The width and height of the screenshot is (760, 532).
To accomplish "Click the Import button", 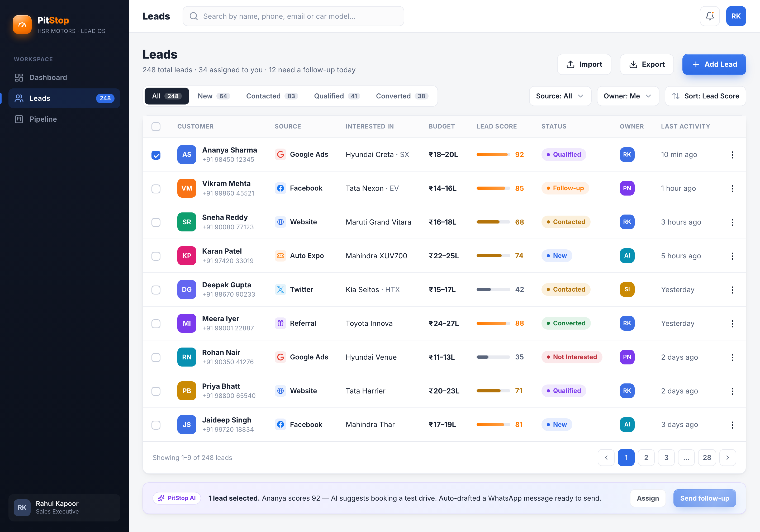I will [x=584, y=64].
